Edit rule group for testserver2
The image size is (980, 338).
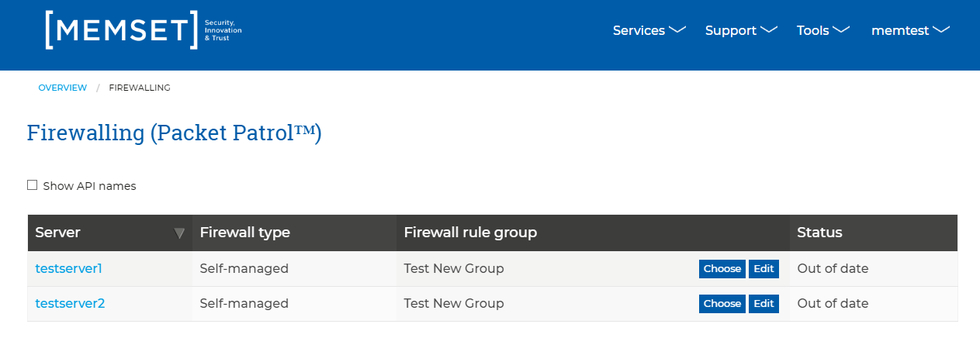764,304
